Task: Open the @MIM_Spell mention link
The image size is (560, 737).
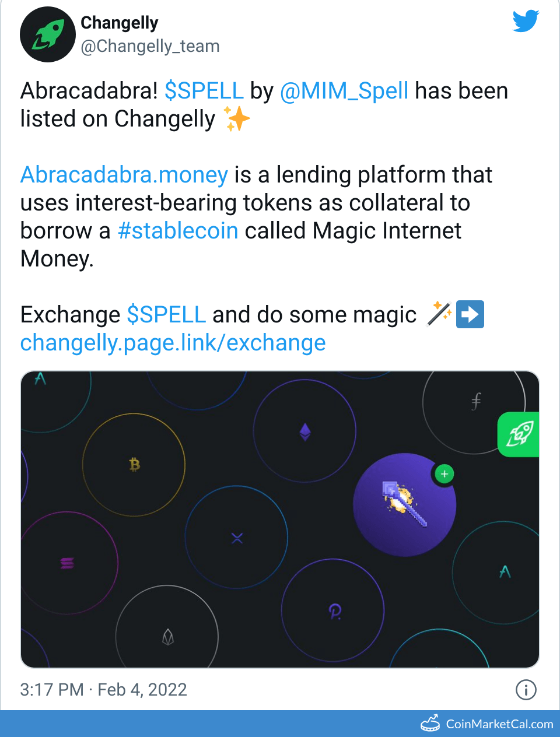Action: click(x=344, y=91)
